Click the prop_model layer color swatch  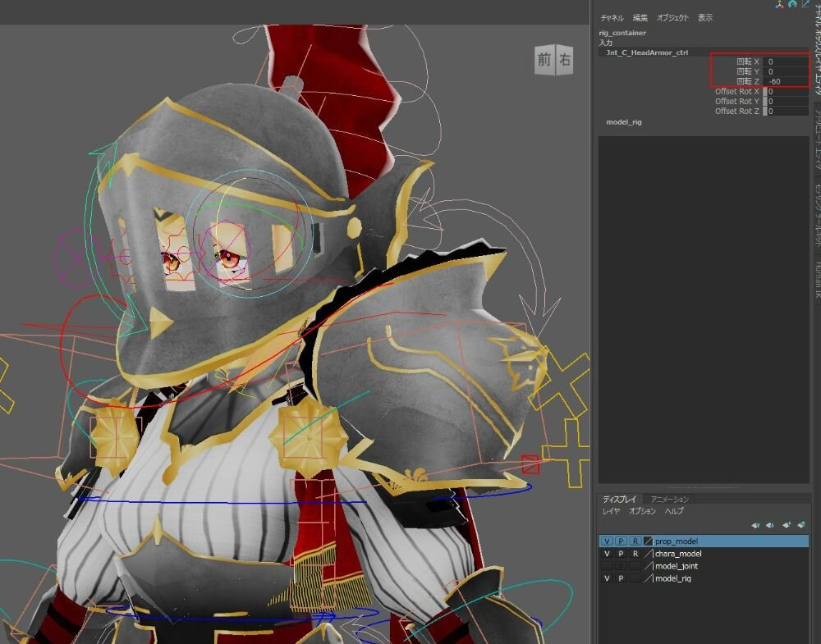click(649, 541)
